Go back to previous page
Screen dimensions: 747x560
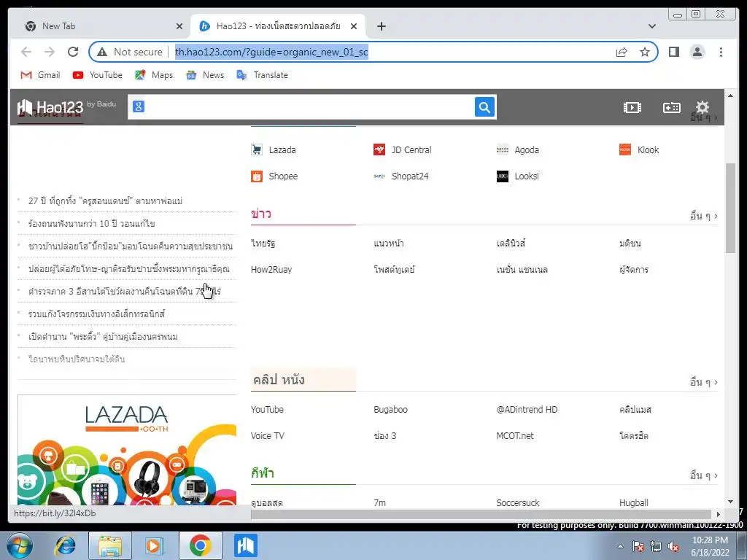point(26,52)
